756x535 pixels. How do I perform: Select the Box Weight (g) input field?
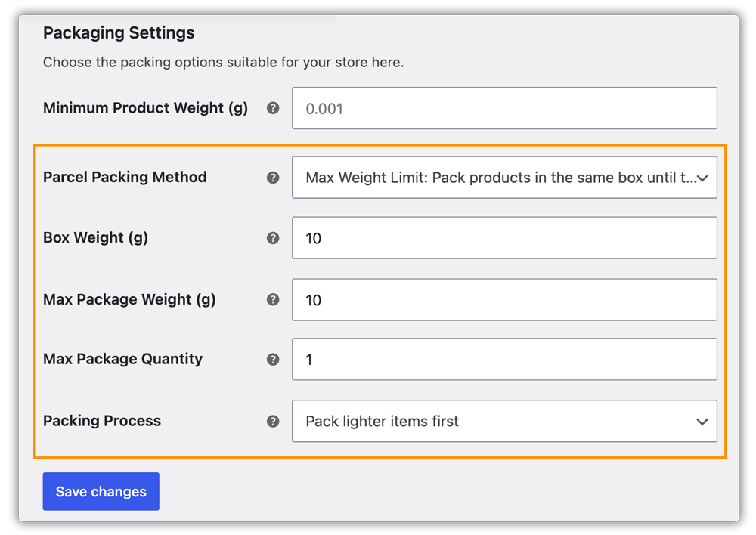[504, 237]
